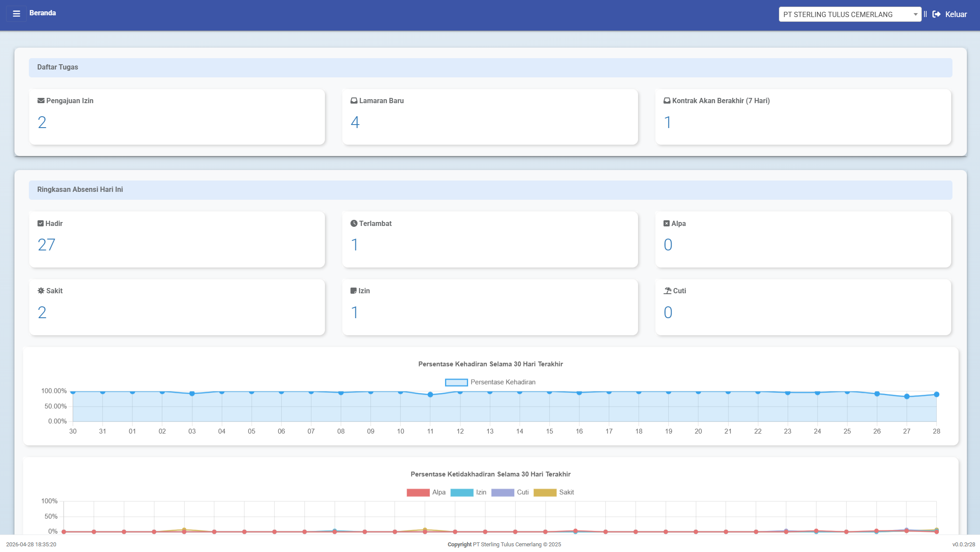Click the beach umbrella icon on Cuti card
This screenshot has height=552, width=980.
tap(668, 290)
